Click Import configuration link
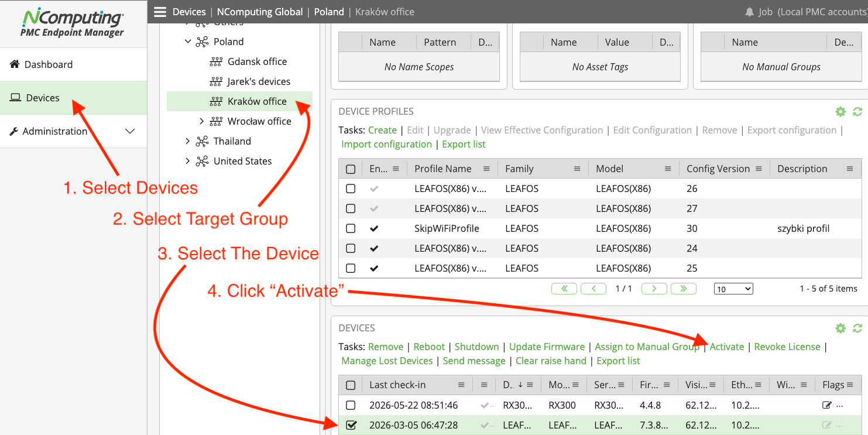Screen dimensions: 868x435 pos(387,144)
